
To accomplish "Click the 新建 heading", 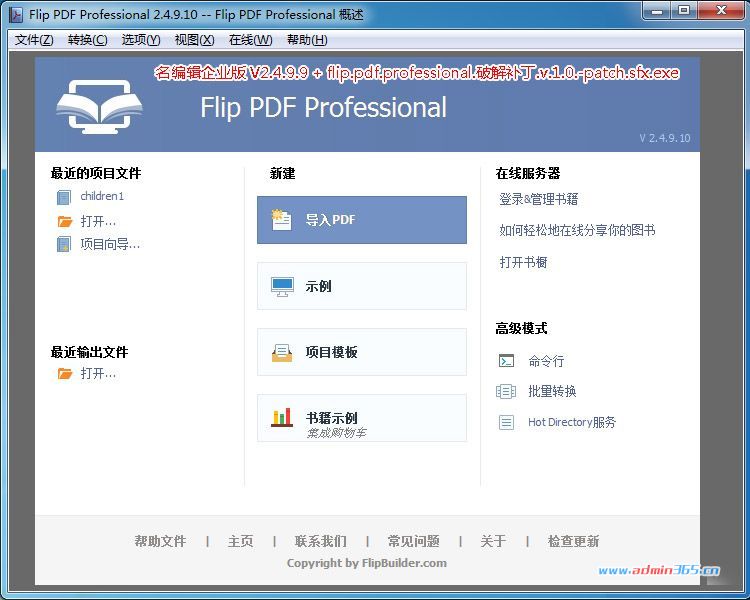I will pyautogui.click(x=283, y=173).
